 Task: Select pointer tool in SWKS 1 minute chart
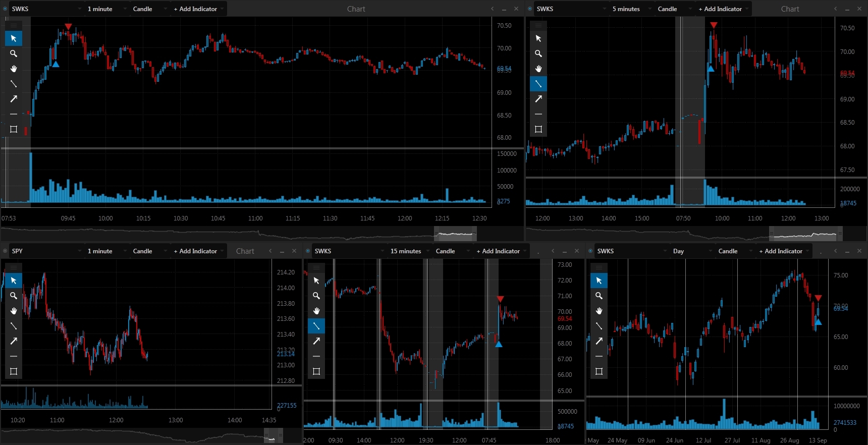(14, 38)
